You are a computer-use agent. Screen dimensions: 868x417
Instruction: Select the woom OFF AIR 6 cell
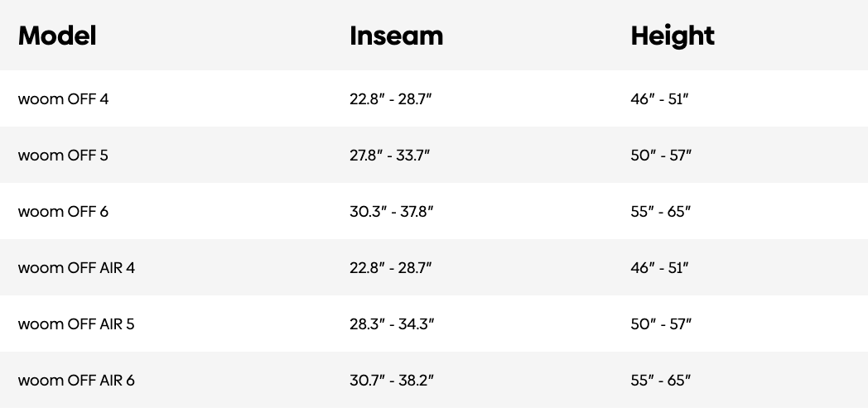click(x=76, y=381)
